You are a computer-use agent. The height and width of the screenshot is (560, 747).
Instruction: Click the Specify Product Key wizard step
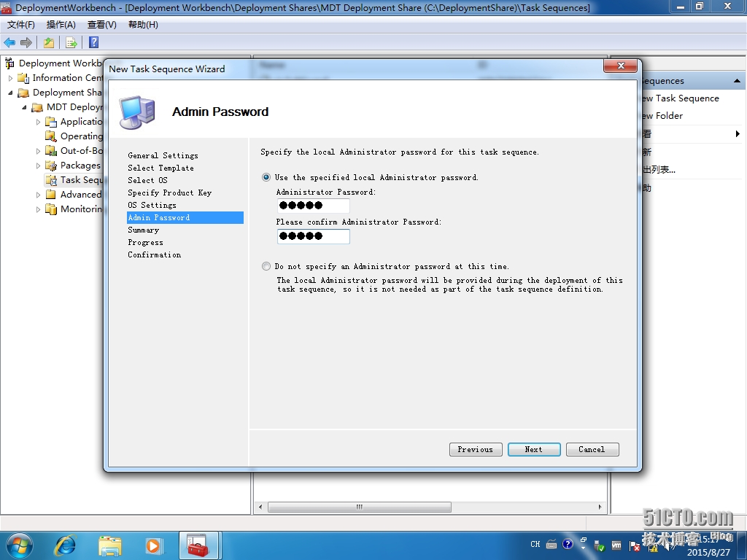click(169, 192)
